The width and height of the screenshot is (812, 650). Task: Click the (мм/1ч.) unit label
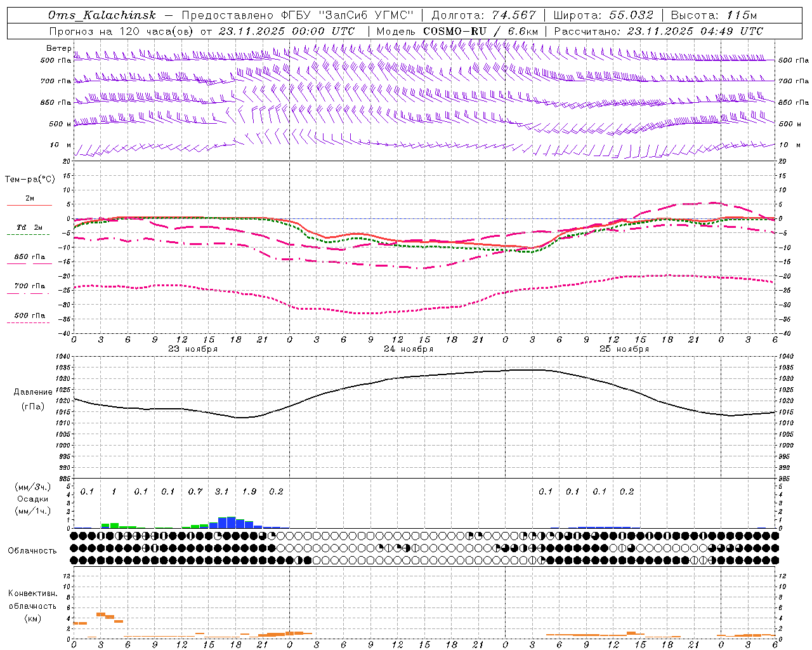33,511
